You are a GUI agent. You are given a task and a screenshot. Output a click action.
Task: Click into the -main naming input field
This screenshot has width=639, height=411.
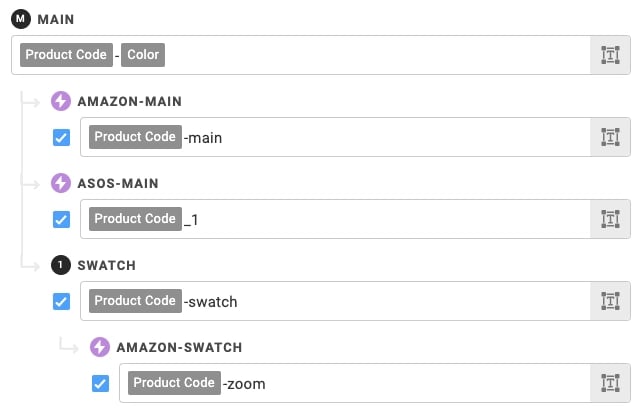pyautogui.click(x=335, y=137)
